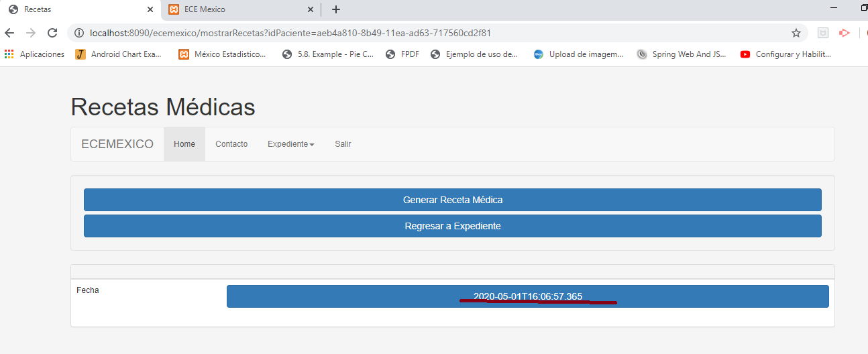Switch to the ECE Mexico tab
Viewport: 868px width, 354px height.
241,9
